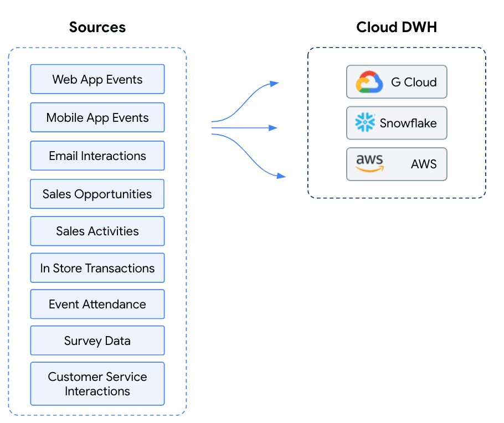This screenshot has height=423, width=504.
Task: Click the Snowflake logo icon
Action: 365,122
